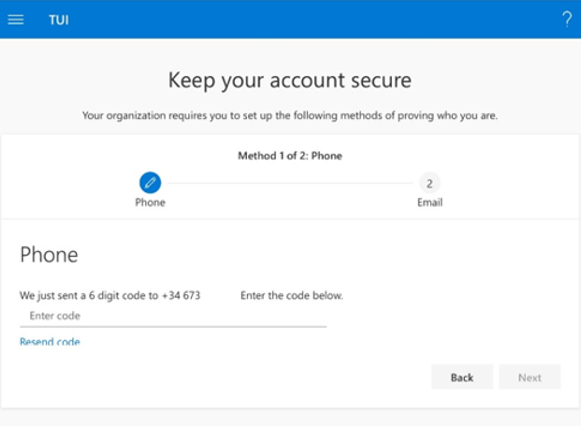581x426 pixels.
Task: Go back using the Back button
Action: (x=462, y=377)
